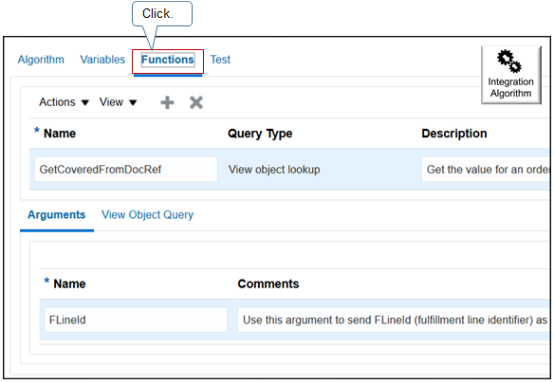Click the Comments column header
This screenshot has height=382, width=554.
click(268, 284)
